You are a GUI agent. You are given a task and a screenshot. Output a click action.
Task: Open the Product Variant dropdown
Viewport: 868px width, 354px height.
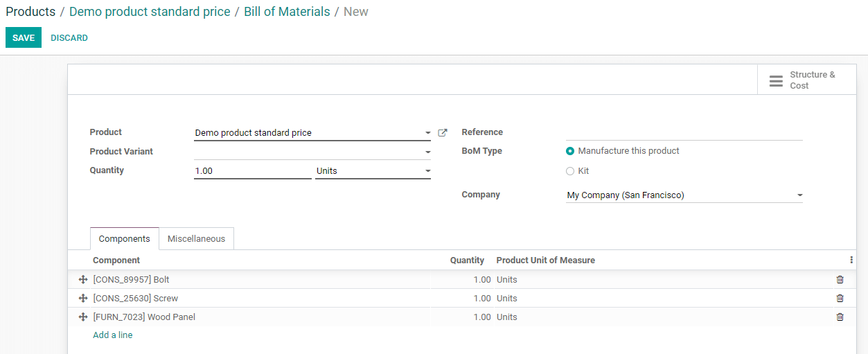pos(427,152)
